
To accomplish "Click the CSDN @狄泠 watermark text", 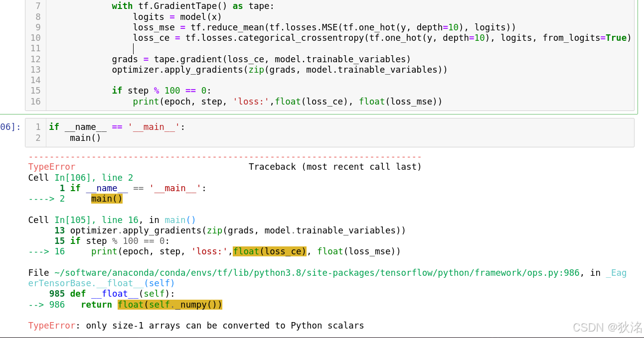I will coord(607,328).
